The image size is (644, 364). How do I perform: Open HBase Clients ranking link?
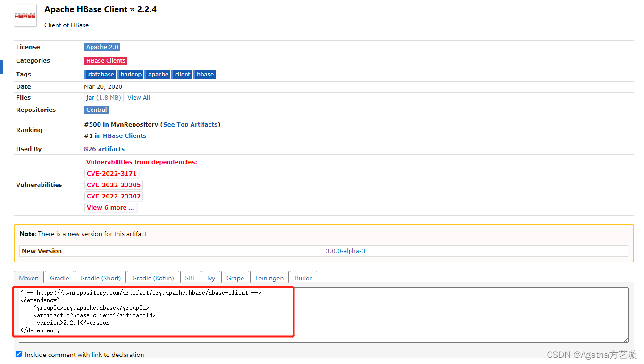(125, 136)
